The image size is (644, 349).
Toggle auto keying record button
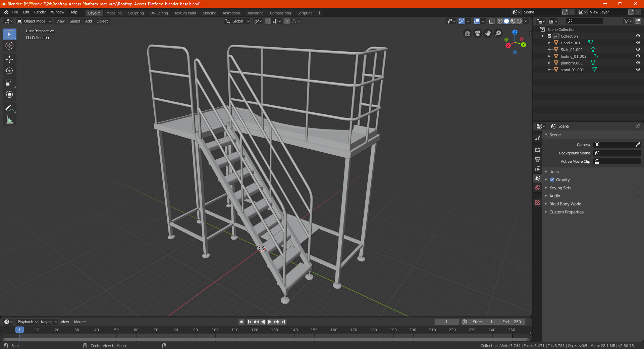tap(241, 322)
